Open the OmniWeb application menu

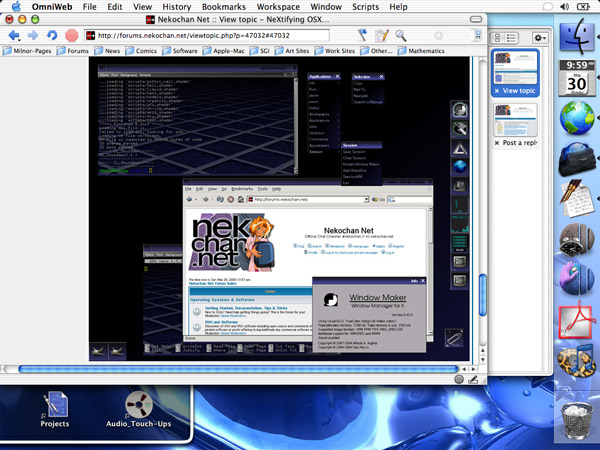pos(52,7)
